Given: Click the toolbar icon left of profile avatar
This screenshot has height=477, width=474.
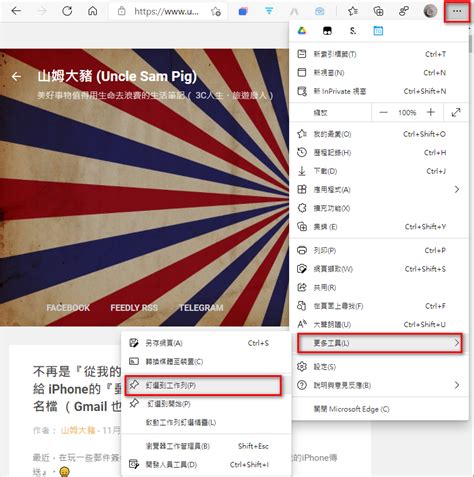Looking at the screenshot, I should (x=404, y=11).
